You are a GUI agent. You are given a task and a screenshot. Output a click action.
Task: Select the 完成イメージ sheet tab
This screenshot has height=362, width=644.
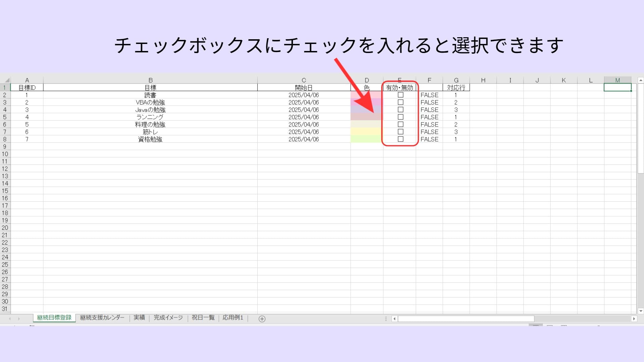pyautogui.click(x=168, y=318)
